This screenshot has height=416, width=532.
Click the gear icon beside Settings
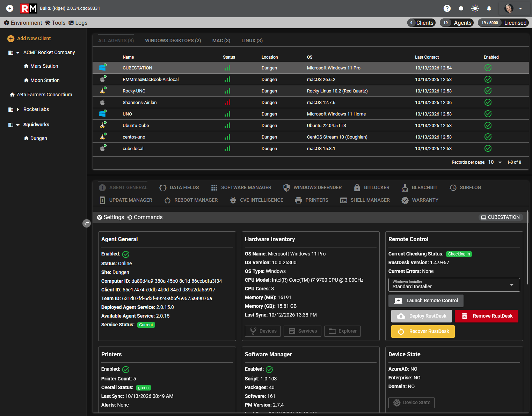click(100, 217)
